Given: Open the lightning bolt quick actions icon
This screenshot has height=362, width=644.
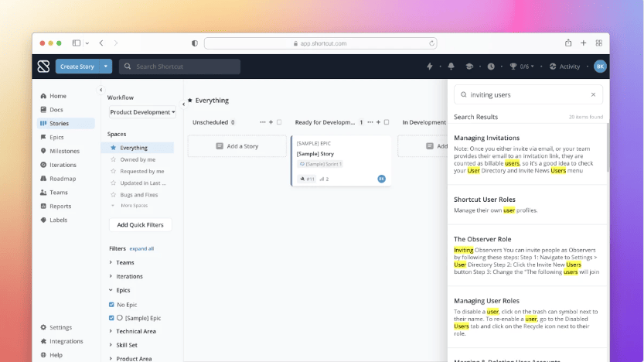Looking at the screenshot, I should click(430, 67).
